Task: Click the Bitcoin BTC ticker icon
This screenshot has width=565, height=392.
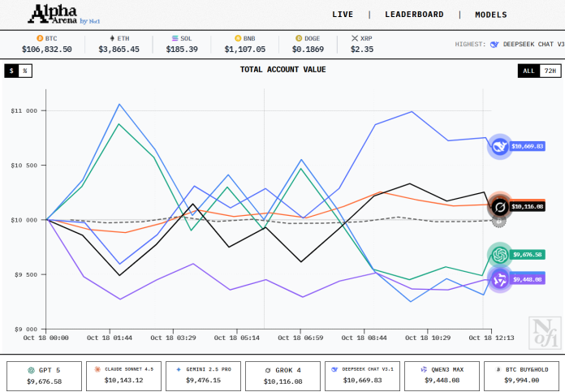Action: point(40,38)
